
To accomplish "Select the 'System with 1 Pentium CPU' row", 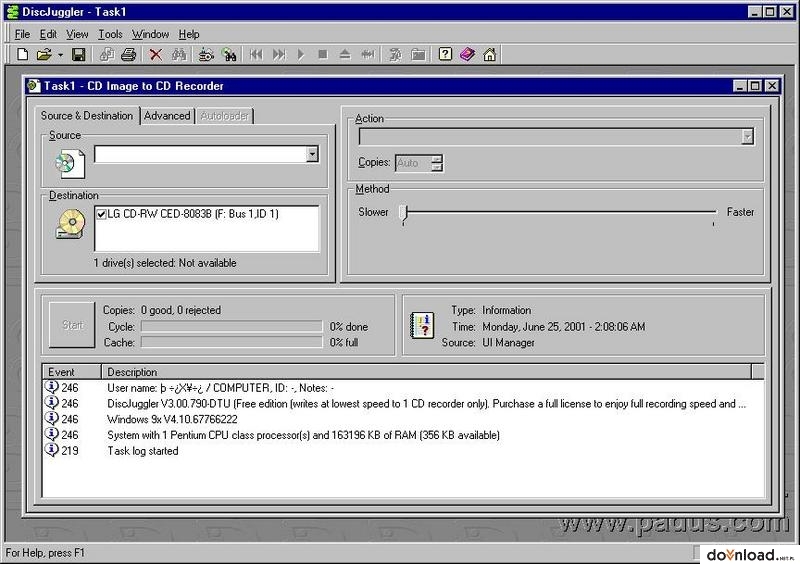I will point(403,435).
